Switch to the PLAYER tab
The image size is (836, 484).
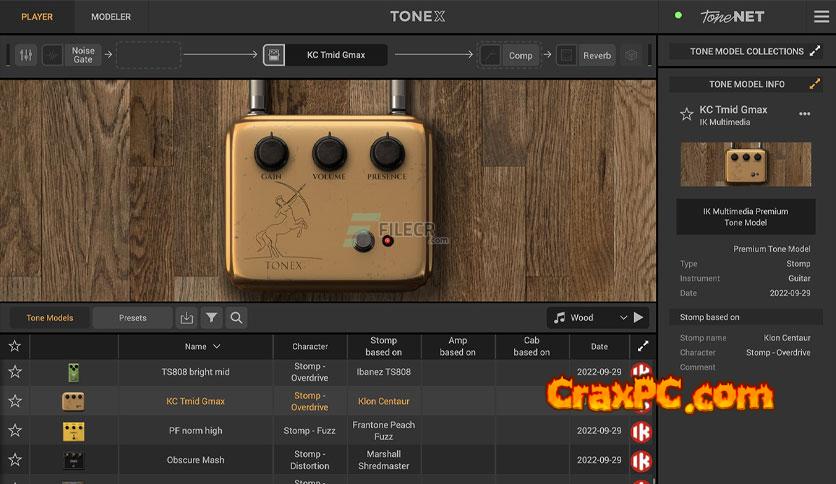click(37, 17)
